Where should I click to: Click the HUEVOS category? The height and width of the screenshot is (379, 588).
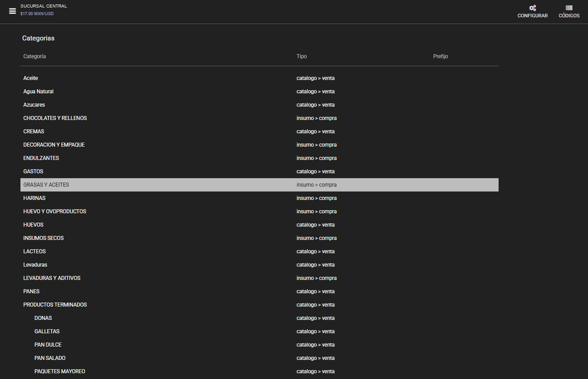click(259, 225)
